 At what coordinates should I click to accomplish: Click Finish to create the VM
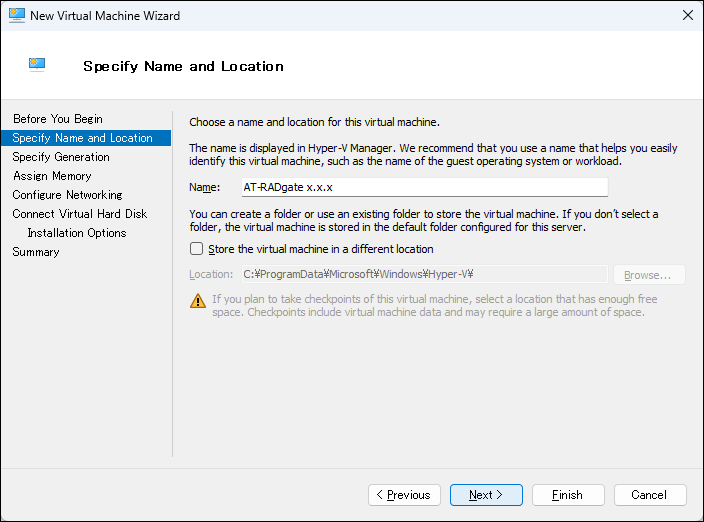(568, 495)
